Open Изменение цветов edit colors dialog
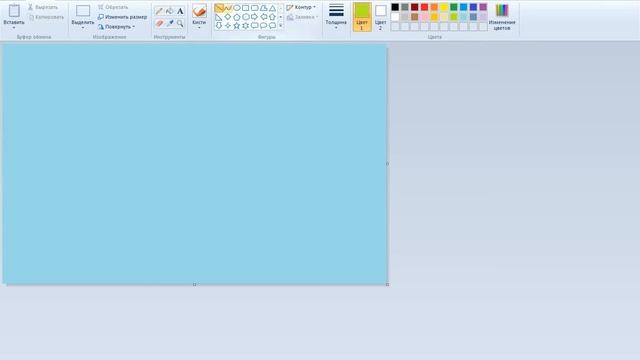Image resolution: width=640 pixels, height=360 pixels. click(x=502, y=17)
